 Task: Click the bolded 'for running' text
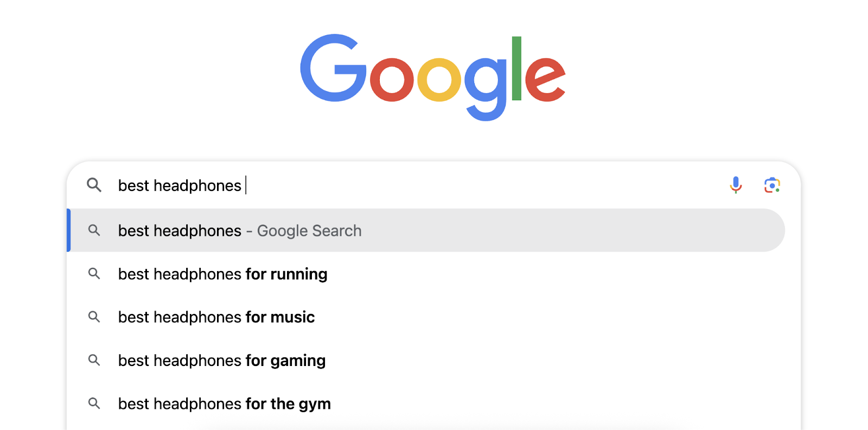(286, 274)
